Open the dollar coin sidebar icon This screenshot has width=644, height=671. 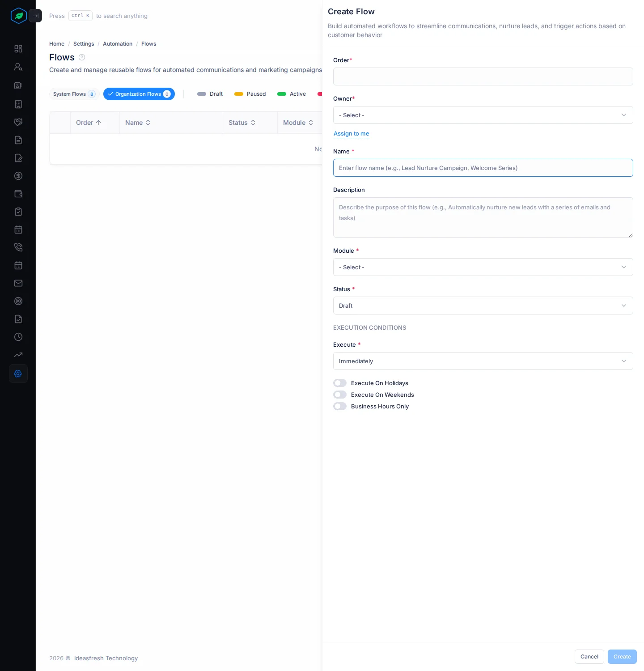[18, 176]
